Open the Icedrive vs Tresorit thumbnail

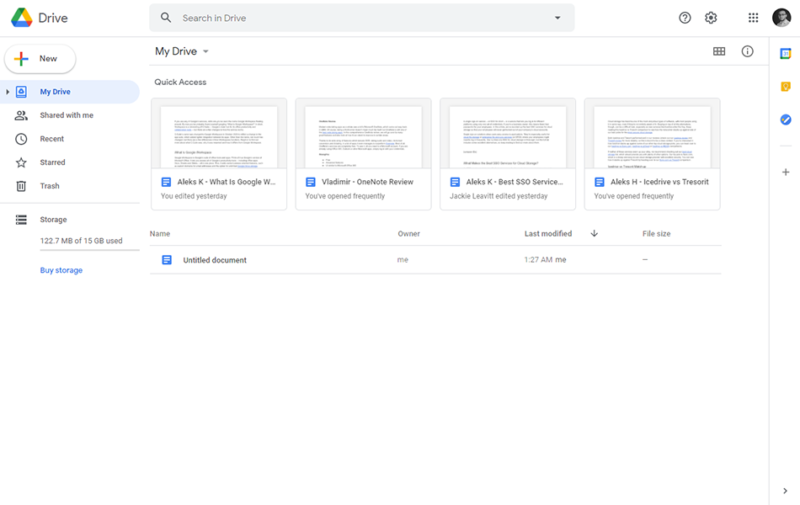(652, 134)
